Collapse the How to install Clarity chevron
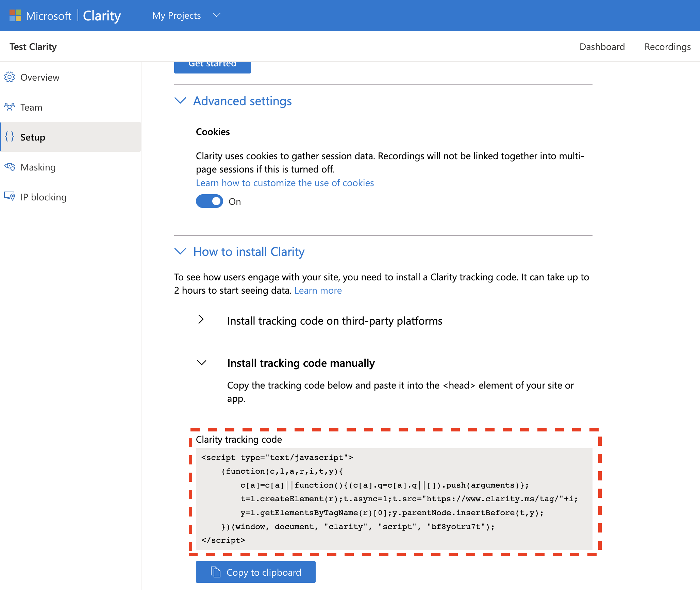 180,251
